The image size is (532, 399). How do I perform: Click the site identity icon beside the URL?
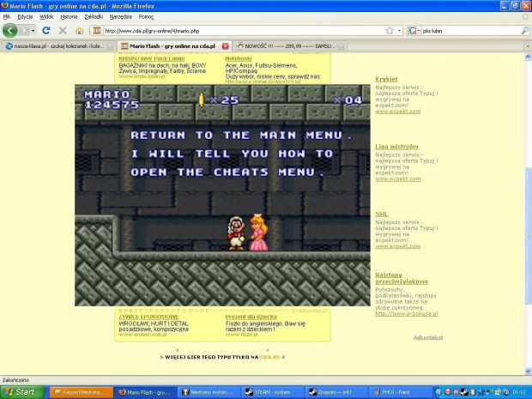tap(97, 31)
